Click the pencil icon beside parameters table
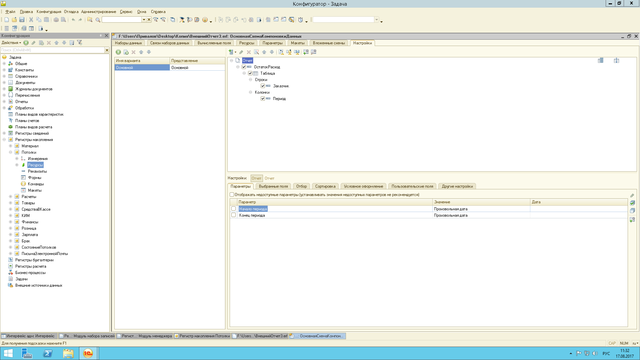The image size is (640, 360). pos(632,196)
